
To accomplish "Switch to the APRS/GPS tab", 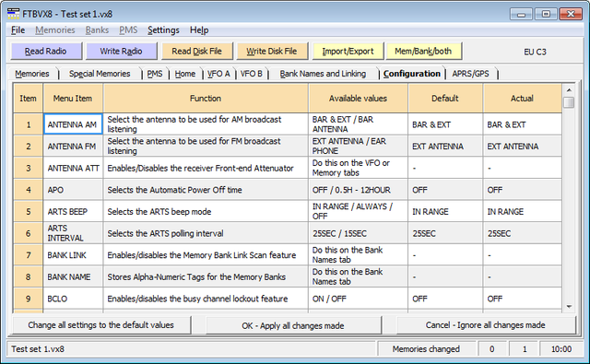I will (x=470, y=74).
